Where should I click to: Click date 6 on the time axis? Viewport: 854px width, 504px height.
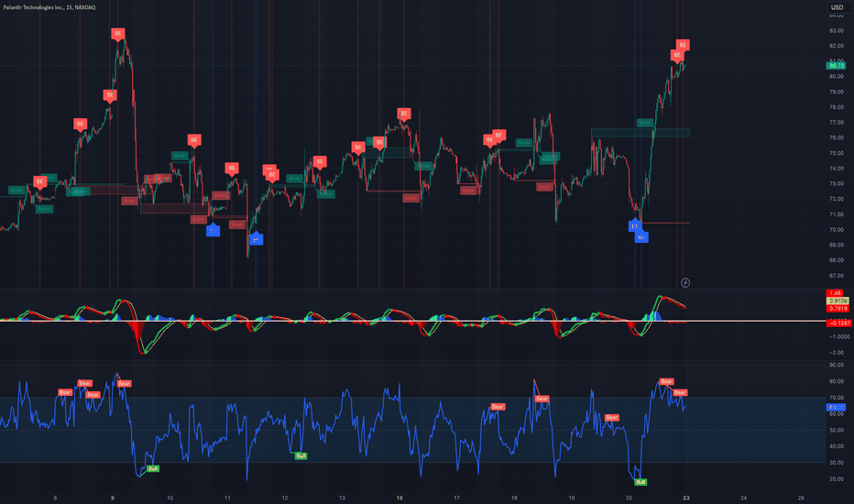[x=55, y=498]
